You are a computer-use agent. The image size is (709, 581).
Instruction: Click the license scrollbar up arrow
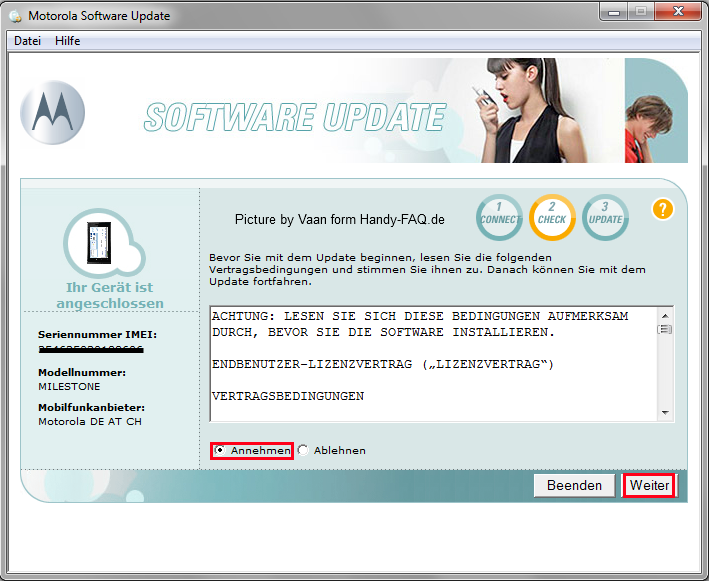[x=665, y=315]
